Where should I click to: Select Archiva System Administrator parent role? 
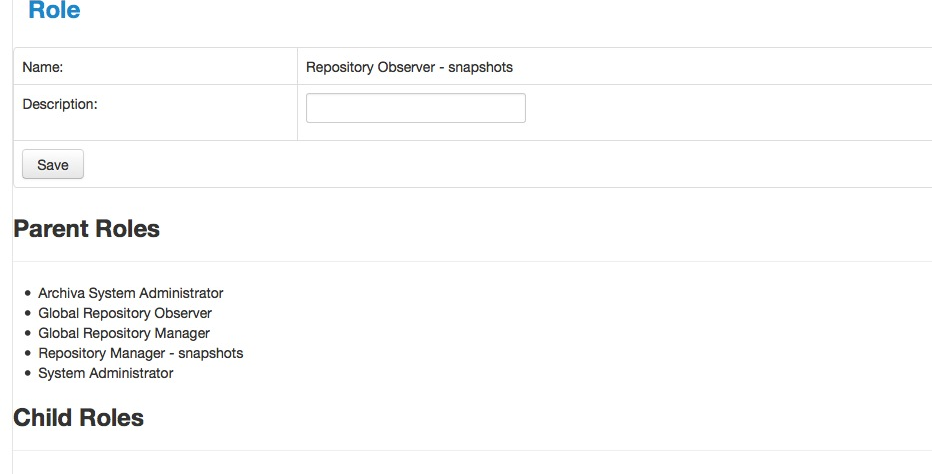130,293
